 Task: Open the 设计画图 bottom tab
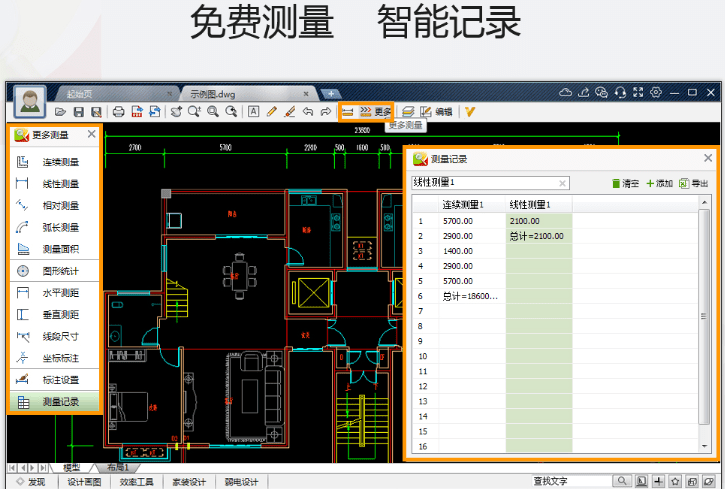pos(84,482)
